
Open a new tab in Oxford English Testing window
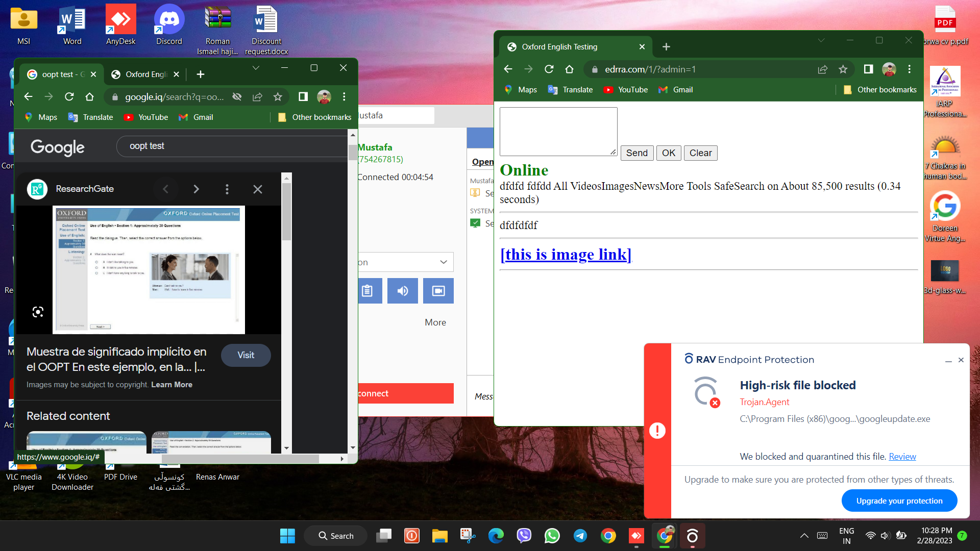click(x=666, y=47)
